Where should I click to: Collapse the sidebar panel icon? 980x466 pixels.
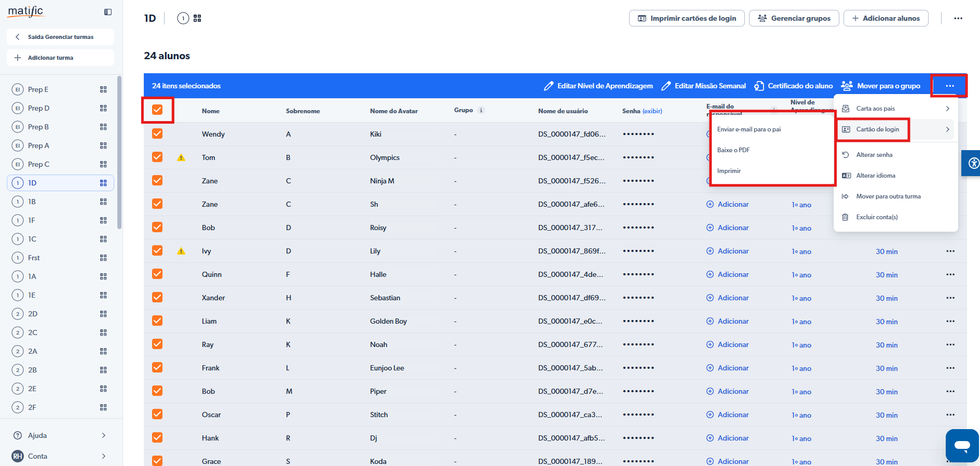[x=108, y=12]
